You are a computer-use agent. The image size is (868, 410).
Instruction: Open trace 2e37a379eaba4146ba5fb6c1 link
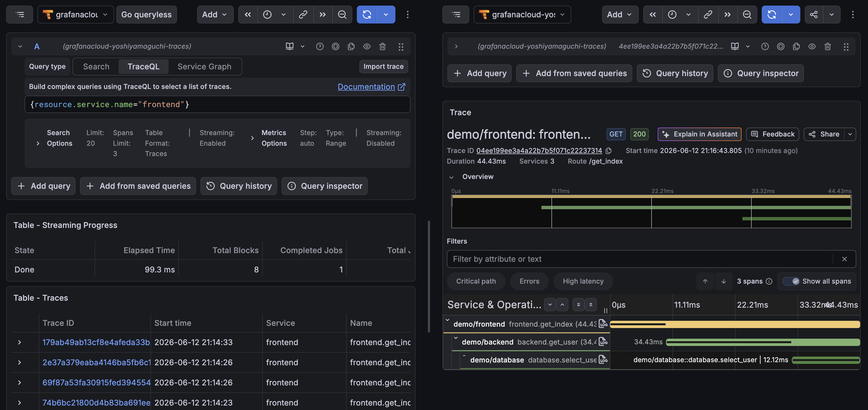(96, 362)
